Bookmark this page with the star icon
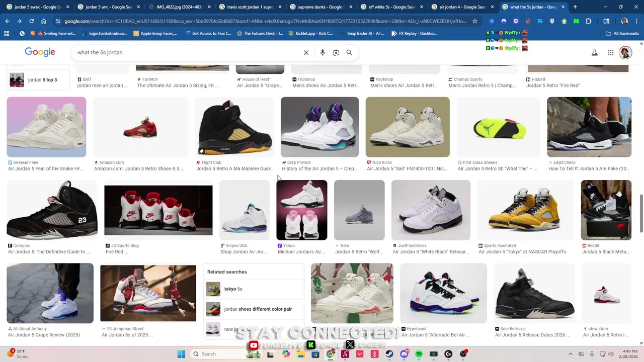Viewport: 644px width, 362px height. coord(474,21)
